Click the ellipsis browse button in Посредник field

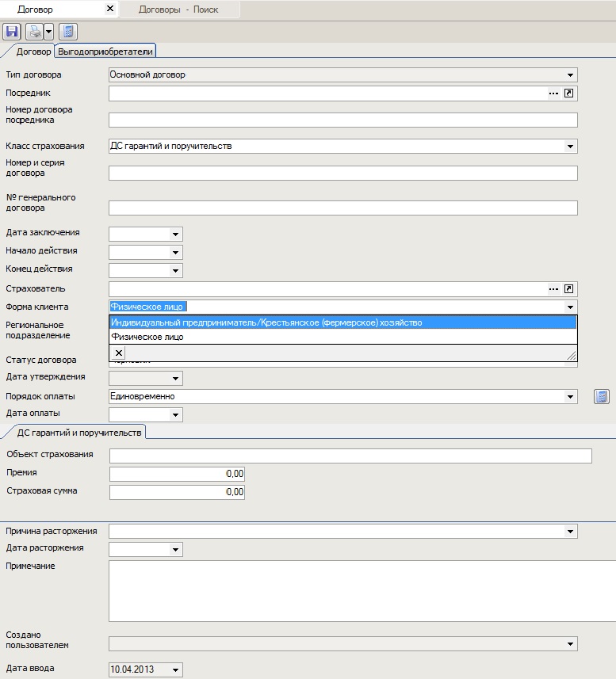(553, 93)
